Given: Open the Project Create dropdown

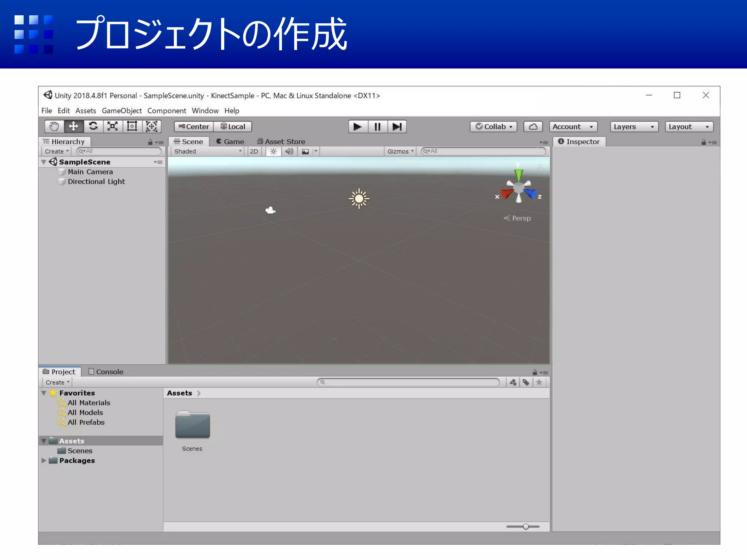Looking at the screenshot, I should (57, 382).
